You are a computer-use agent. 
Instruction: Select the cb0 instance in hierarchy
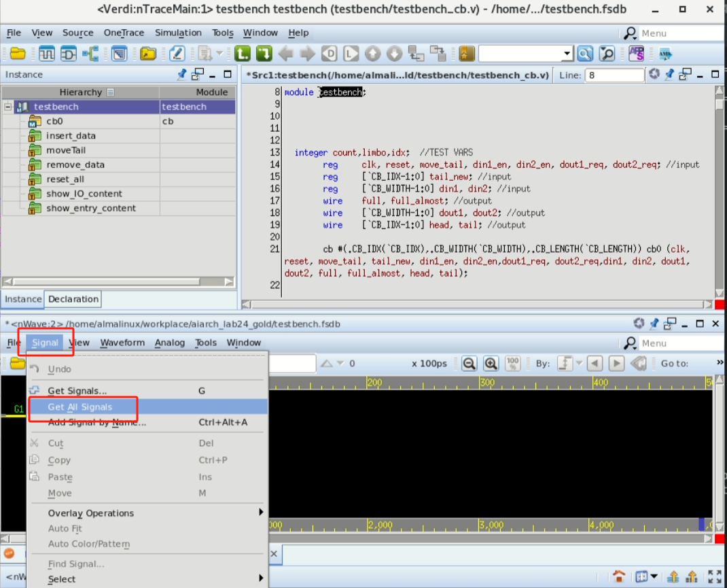[x=54, y=122]
